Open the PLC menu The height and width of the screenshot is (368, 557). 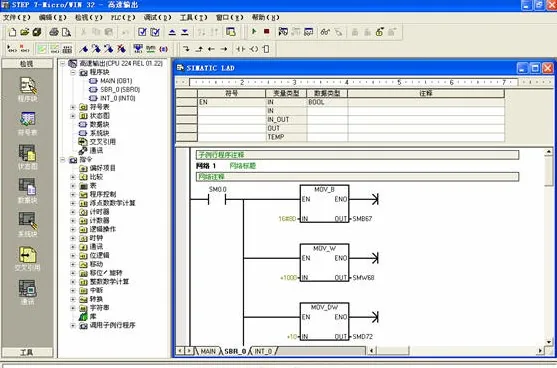[x=123, y=17]
